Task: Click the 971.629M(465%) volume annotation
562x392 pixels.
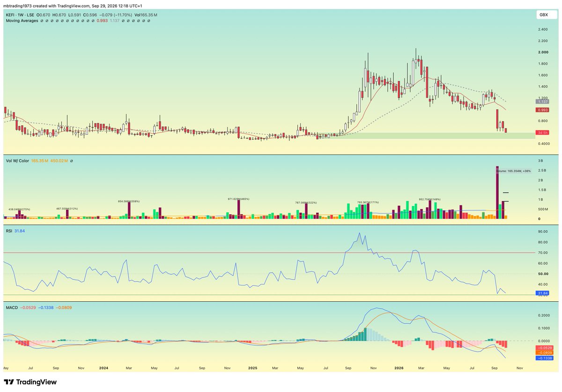Action: (237, 199)
